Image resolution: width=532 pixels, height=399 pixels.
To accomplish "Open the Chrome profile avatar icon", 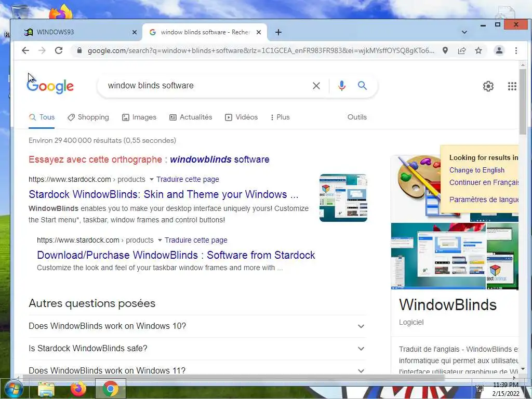I will pyautogui.click(x=499, y=50).
